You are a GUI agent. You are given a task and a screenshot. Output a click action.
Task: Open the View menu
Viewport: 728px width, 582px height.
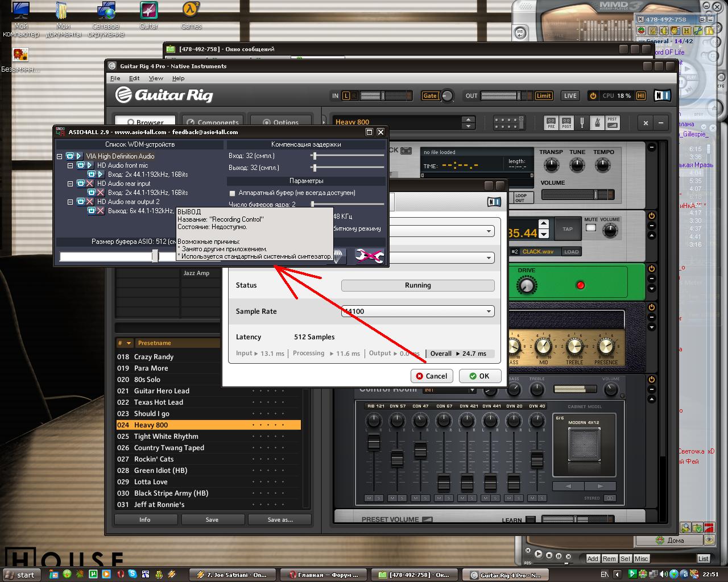[156, 78]
